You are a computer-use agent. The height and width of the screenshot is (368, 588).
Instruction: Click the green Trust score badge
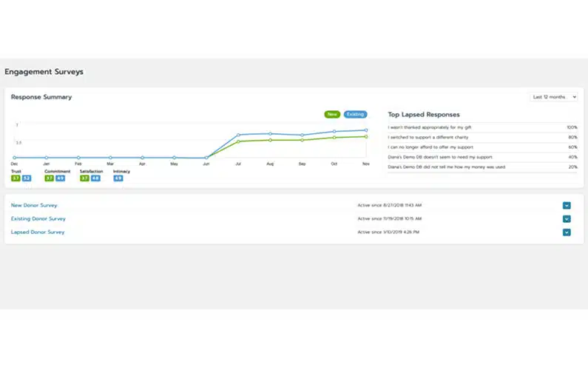tap(16, 178)
